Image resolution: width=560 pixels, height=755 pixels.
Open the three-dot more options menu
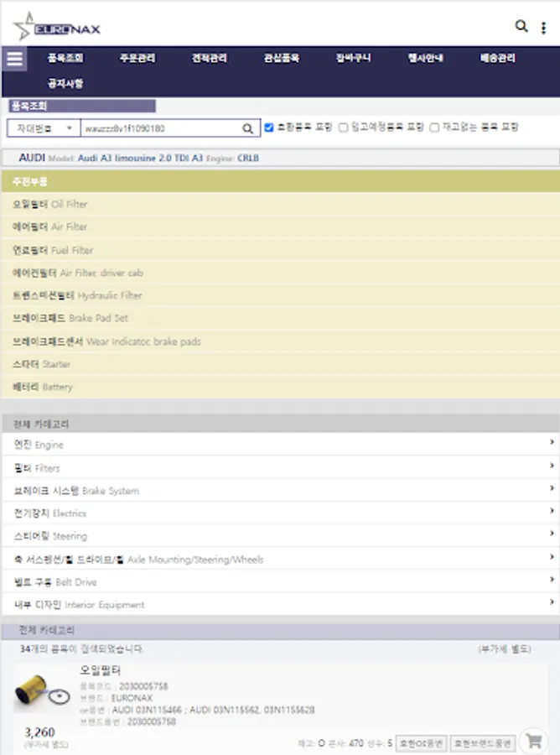(x=543, y=28)
